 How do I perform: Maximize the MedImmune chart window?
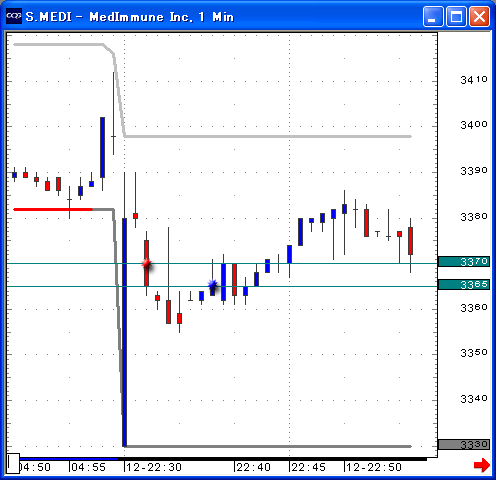coord(456,16)
